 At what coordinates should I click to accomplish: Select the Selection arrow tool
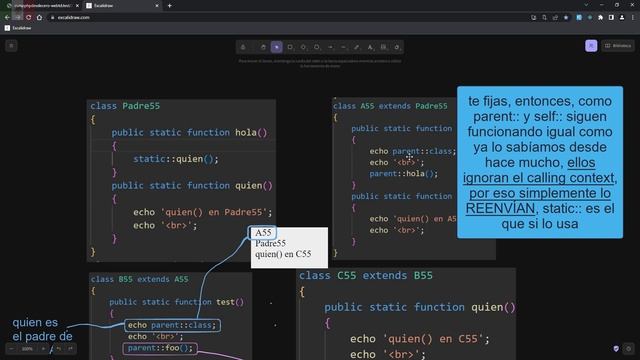tap(277, 47)
